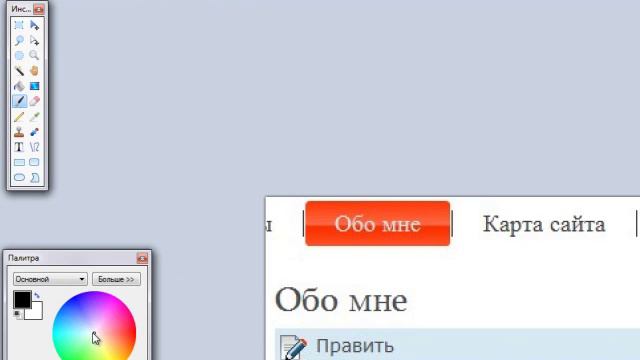640x360 pixels.
Task: Select the Pencil tool
Action: pos(19,117)
